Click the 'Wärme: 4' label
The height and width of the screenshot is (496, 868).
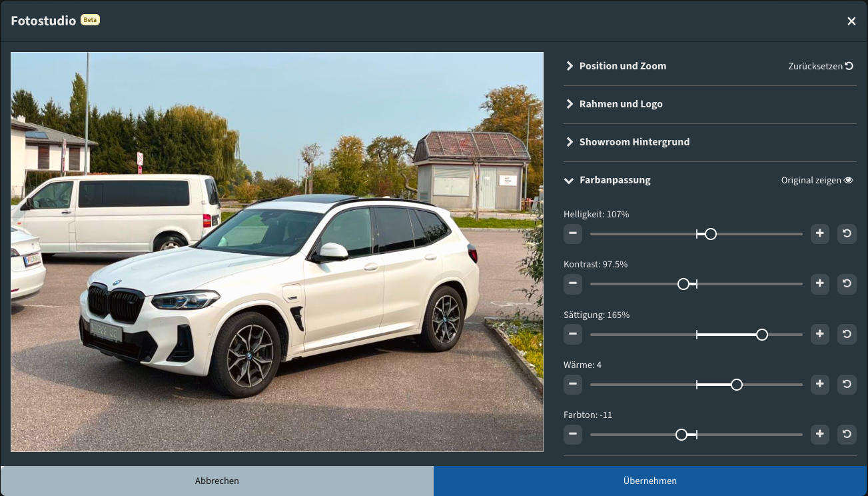(582, 365)
